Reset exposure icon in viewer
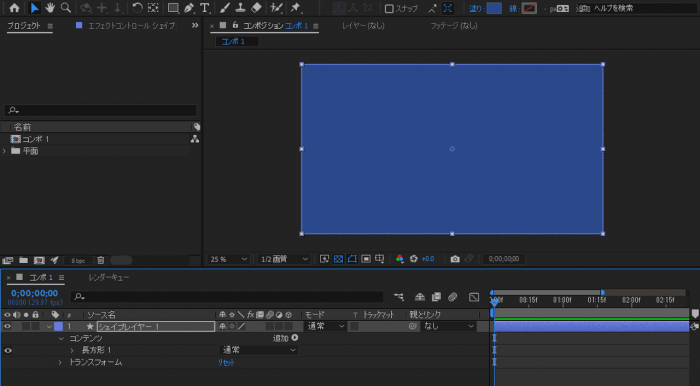This screenshot has height=386, width=700. pos(414,259)
